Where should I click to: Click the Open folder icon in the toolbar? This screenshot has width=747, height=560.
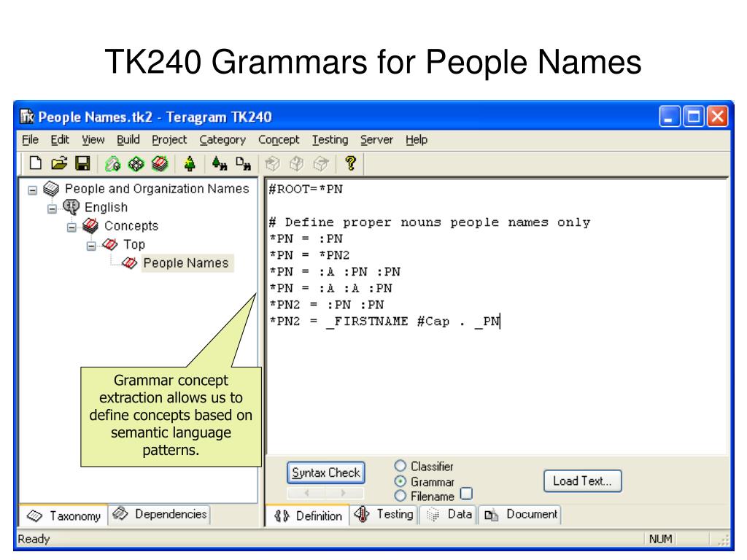coord(59,164)
